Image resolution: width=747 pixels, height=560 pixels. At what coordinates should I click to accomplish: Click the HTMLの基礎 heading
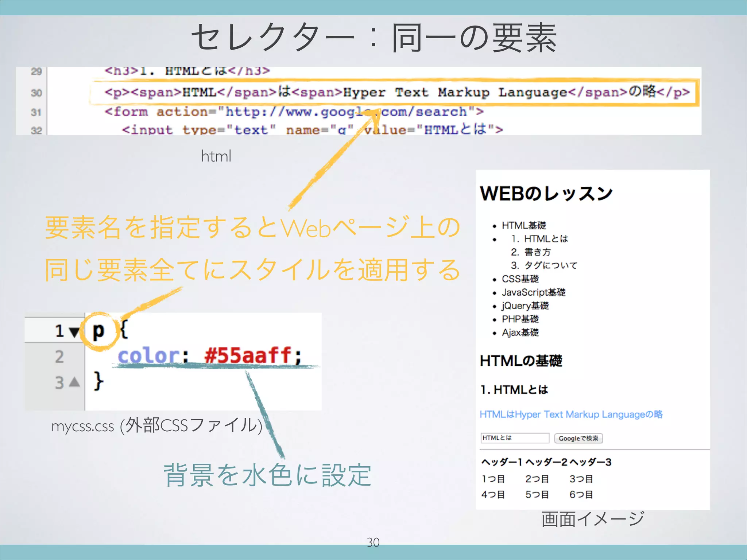521,361
